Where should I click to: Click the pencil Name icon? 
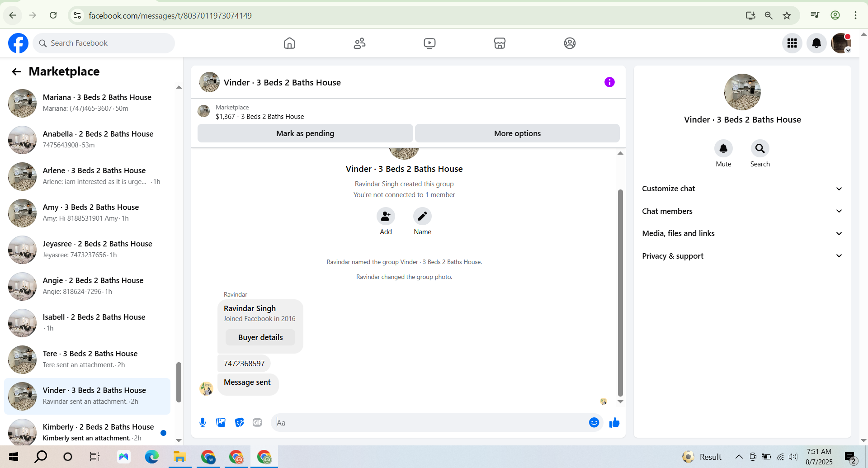[422, 216]
